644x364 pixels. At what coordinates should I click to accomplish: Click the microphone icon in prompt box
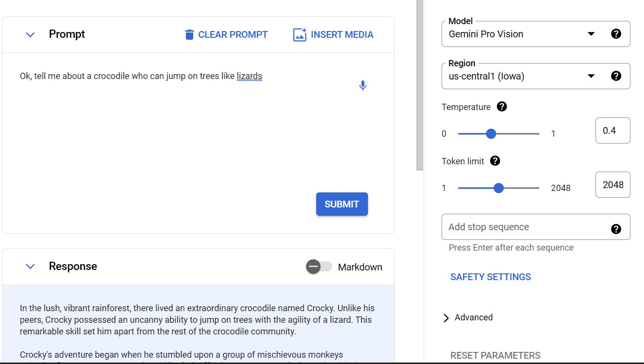(x=363, y=86)
